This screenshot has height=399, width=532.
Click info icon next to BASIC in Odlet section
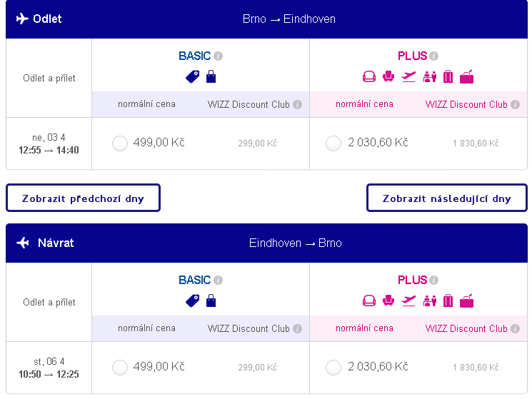tap(219, 56)
